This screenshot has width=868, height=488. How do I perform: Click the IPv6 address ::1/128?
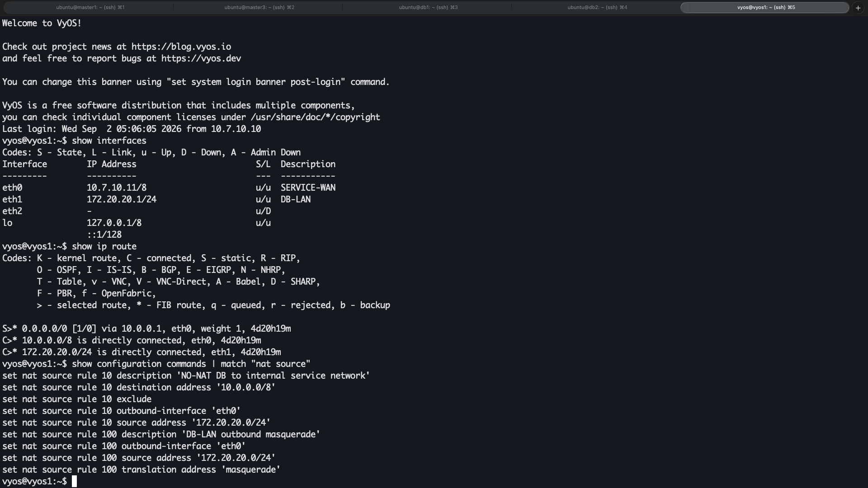pos(104,235)
